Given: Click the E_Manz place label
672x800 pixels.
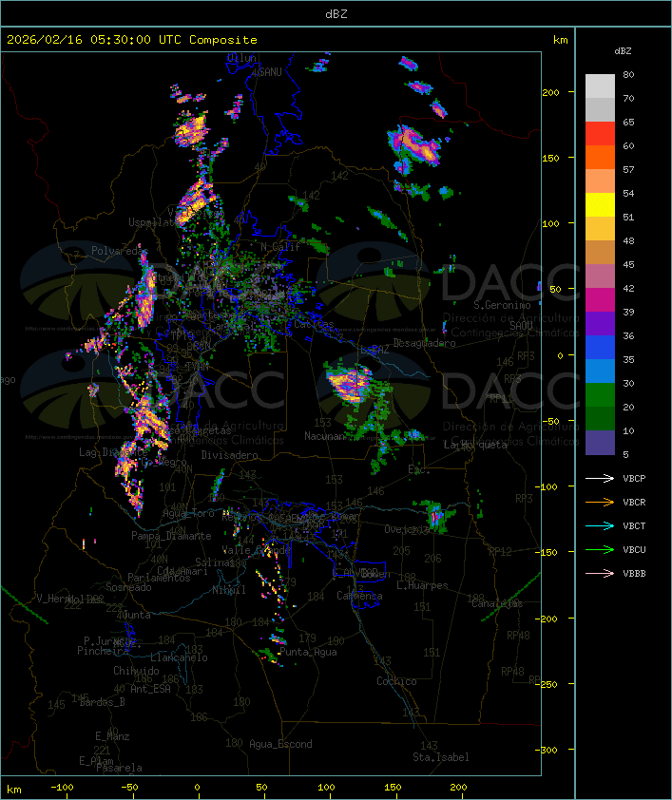Looking at the screenshot, I should (x=112, y=736).
